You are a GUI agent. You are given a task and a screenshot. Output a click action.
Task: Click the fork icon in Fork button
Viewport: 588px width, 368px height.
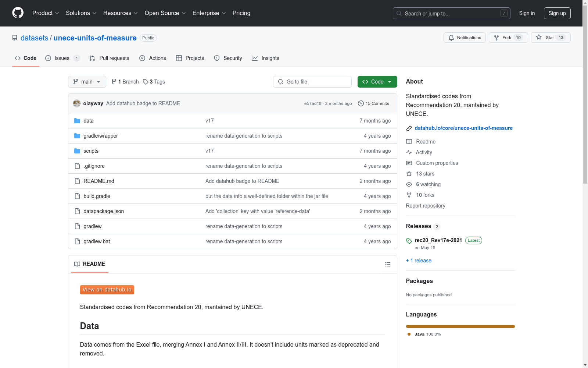coord(496,38)
